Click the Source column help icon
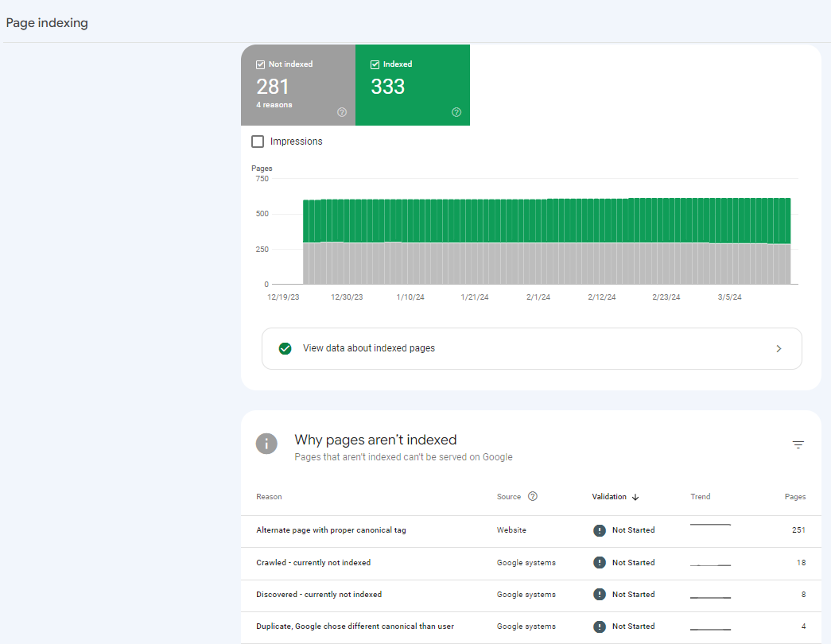831x644 pixels. pyautogui.click(x=533, y=497)
